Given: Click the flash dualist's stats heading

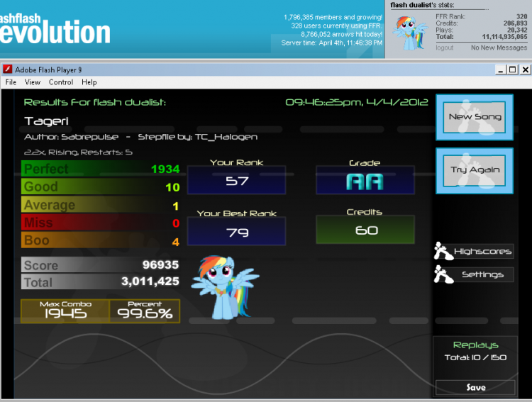Looking at the screenshot, I should click(422, 5).
